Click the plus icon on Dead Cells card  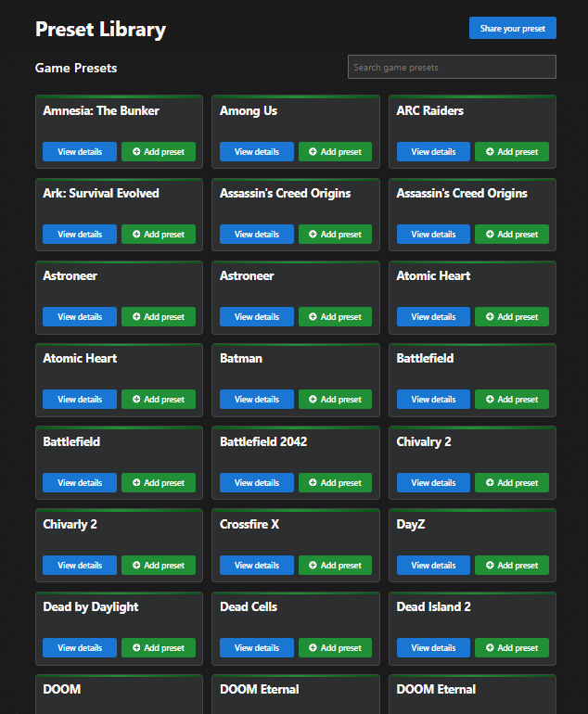tap(313, 647)
